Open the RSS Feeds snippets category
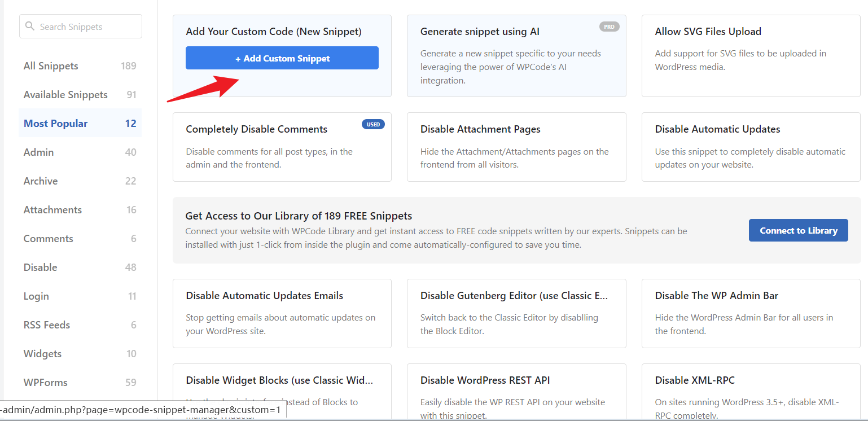Viewport: 868px width, 421px height. coord(80,325)
